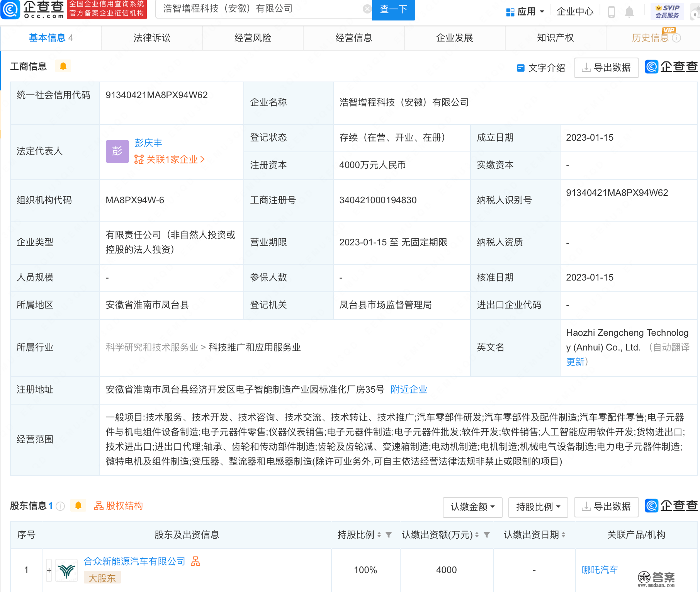Image resolution: width=700 pixels, height=592 pixels.
Task: Clear the search box text
Action: click(x=367, y=9)
